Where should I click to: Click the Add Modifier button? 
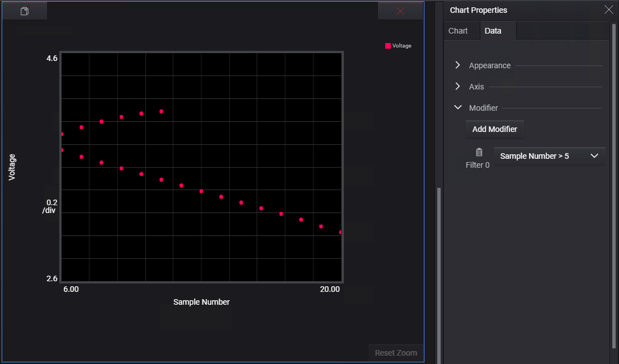click(x=494, y=129)
